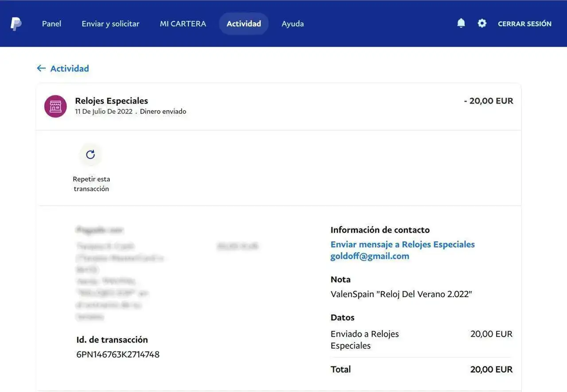Viewport: 567px width, 392px height.
Task: Click the - 20,00 EUR header amount
Action: coord(489,101)
